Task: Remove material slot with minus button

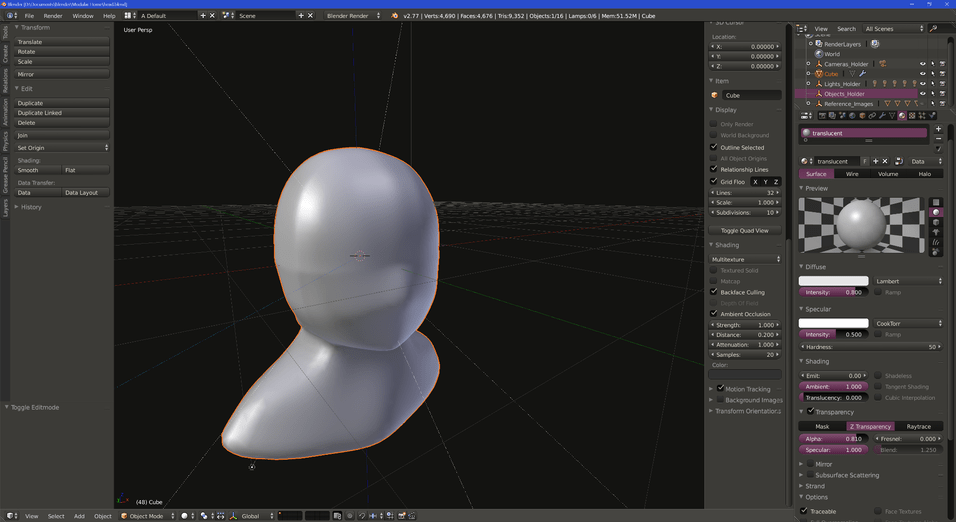Action: pyautogui.click(x=938, y=139)
